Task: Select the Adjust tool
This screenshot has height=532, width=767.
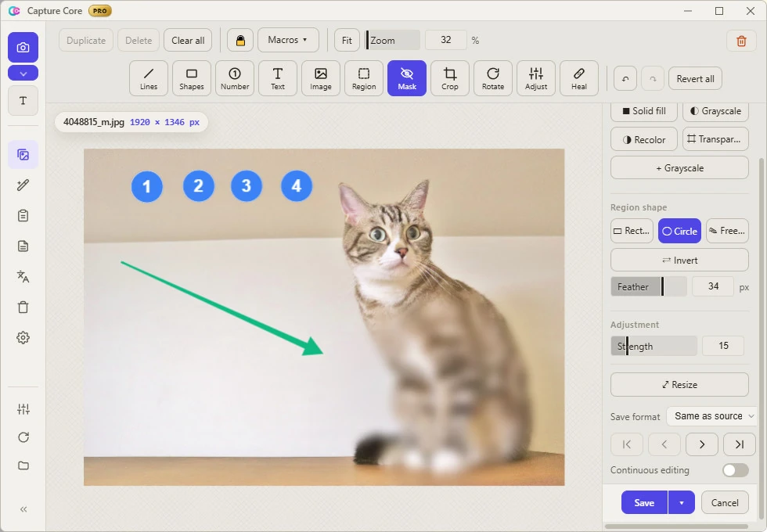Action: [x=536, y=78]
